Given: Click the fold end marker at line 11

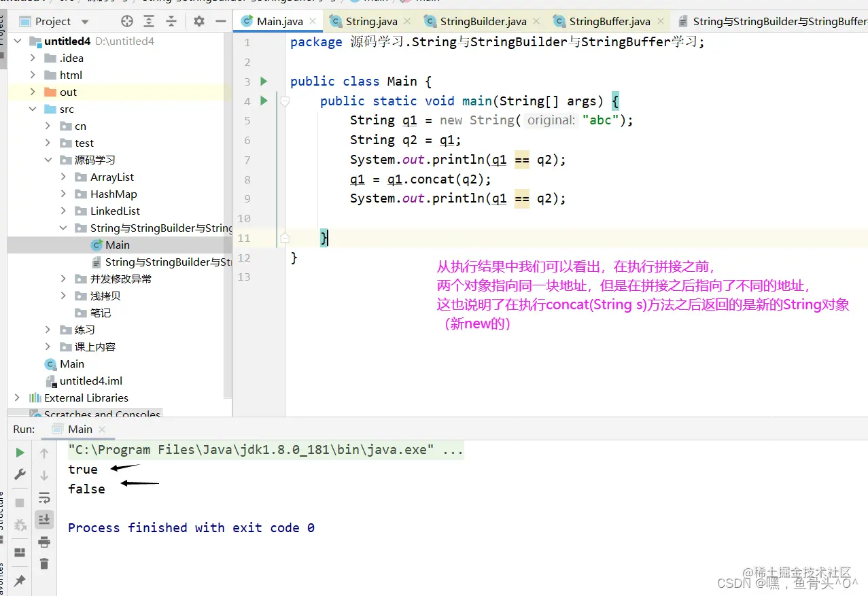Looking at the screenshot, I should [x=285, y=238].
